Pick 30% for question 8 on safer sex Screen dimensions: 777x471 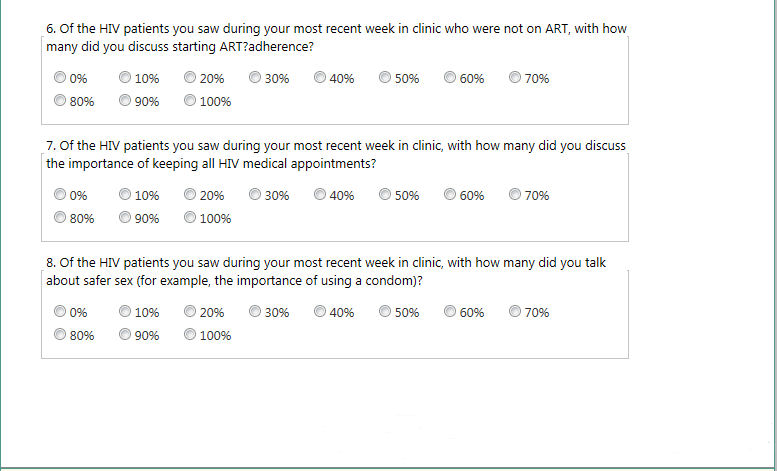tap(255, 312)
